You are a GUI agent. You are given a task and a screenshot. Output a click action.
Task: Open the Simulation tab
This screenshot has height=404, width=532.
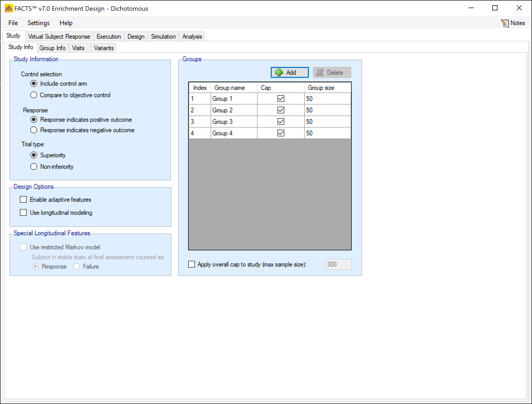click(163, 37)
